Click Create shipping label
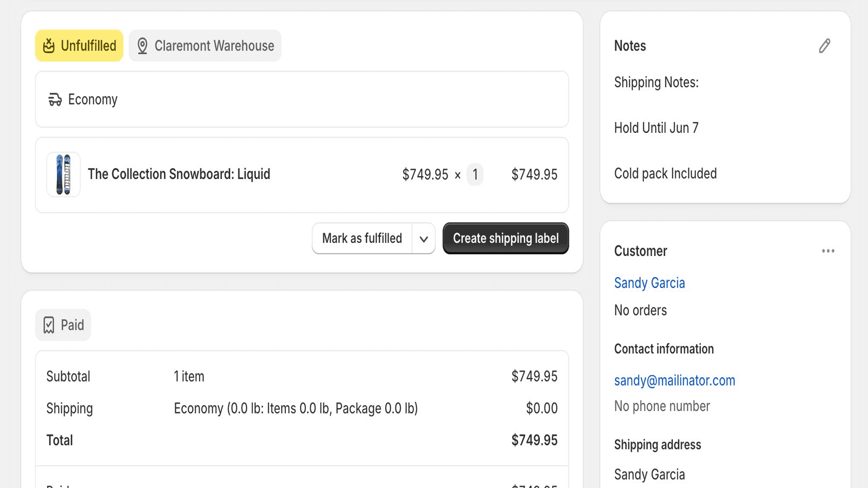868x488 pixels. [506, 239]
